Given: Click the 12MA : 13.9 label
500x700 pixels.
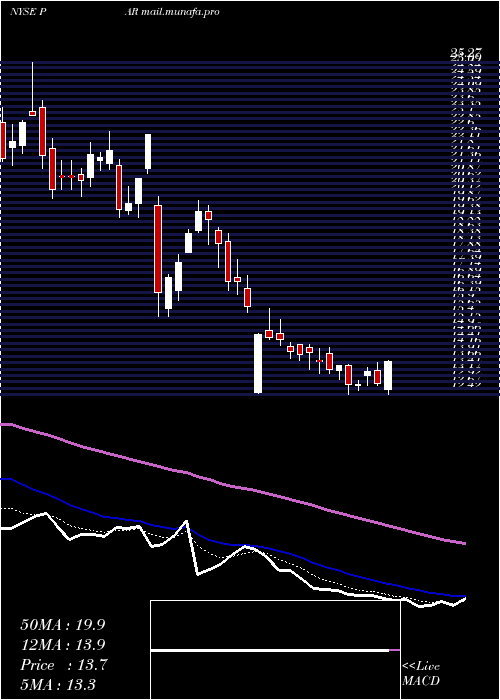Looking at the screenshot, I should [x=62, y=645].
